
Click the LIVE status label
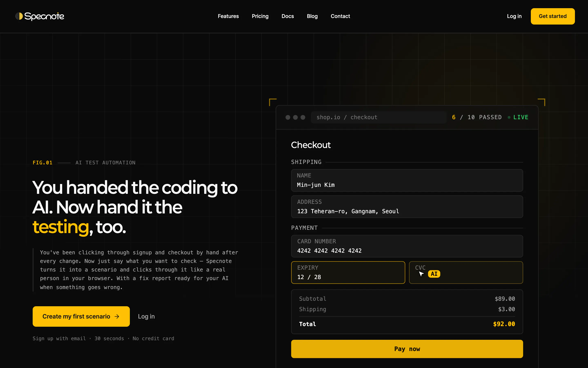521,117
